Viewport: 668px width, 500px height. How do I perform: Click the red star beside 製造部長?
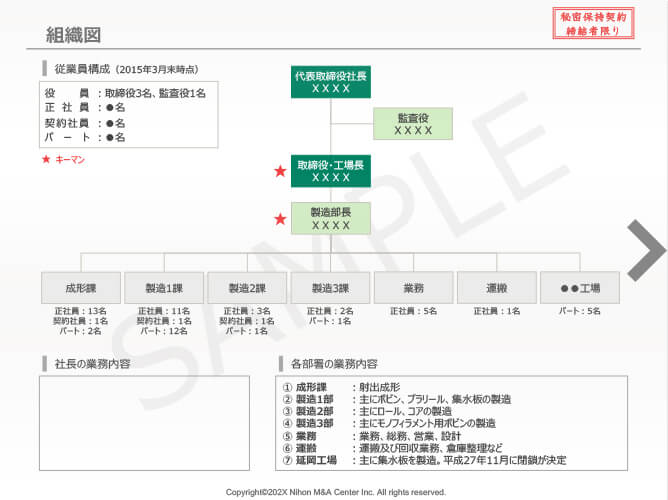[280, 219]
